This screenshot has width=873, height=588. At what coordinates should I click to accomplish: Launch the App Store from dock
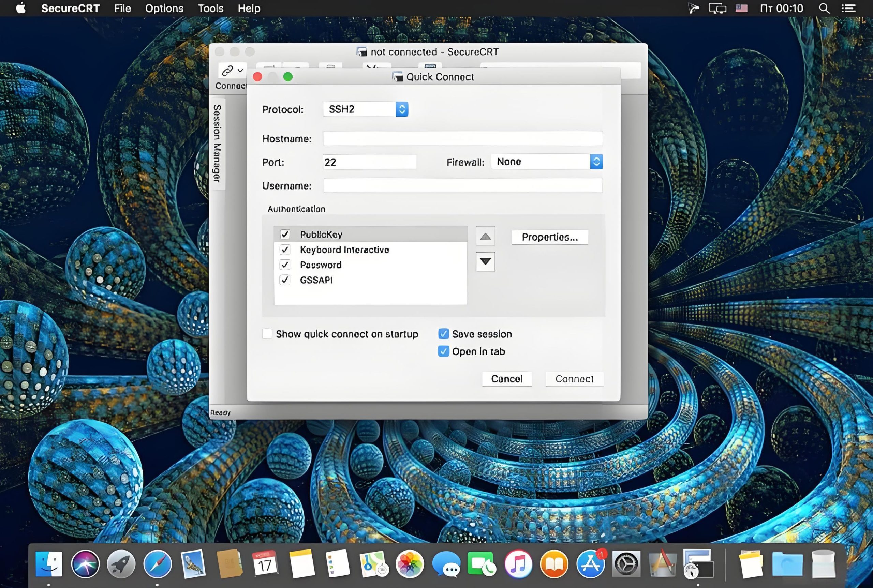[590, 563]
